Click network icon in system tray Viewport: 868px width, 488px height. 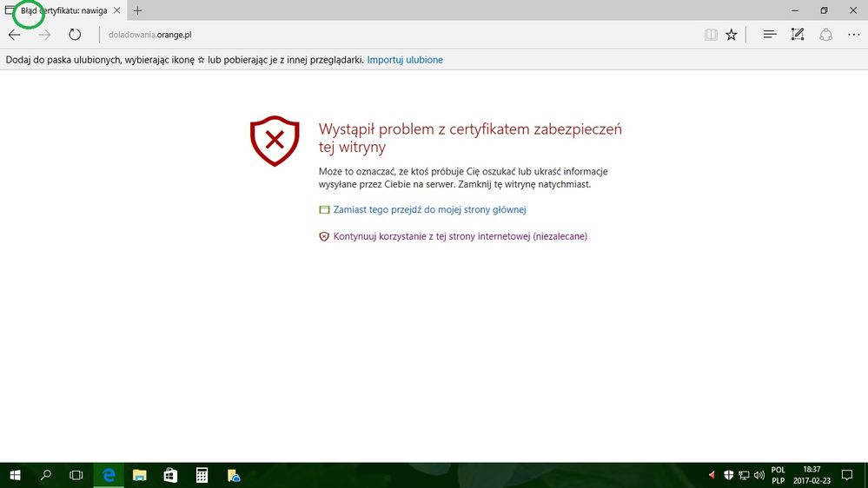[744, 475]
